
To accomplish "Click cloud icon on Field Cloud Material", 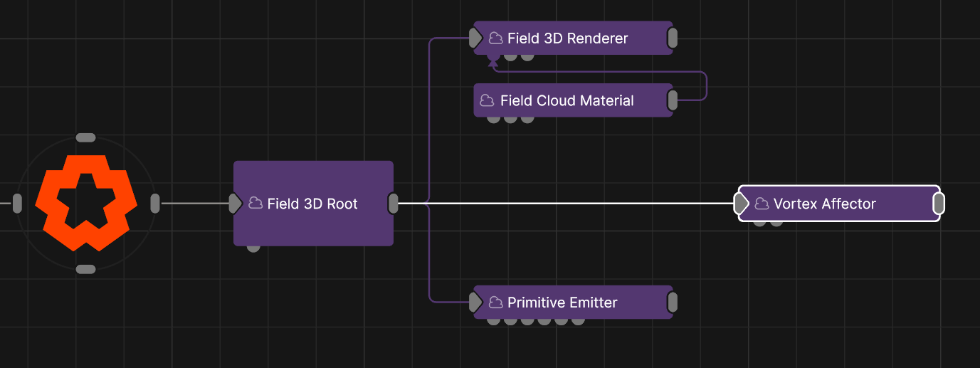I will [x=488, y=100].
